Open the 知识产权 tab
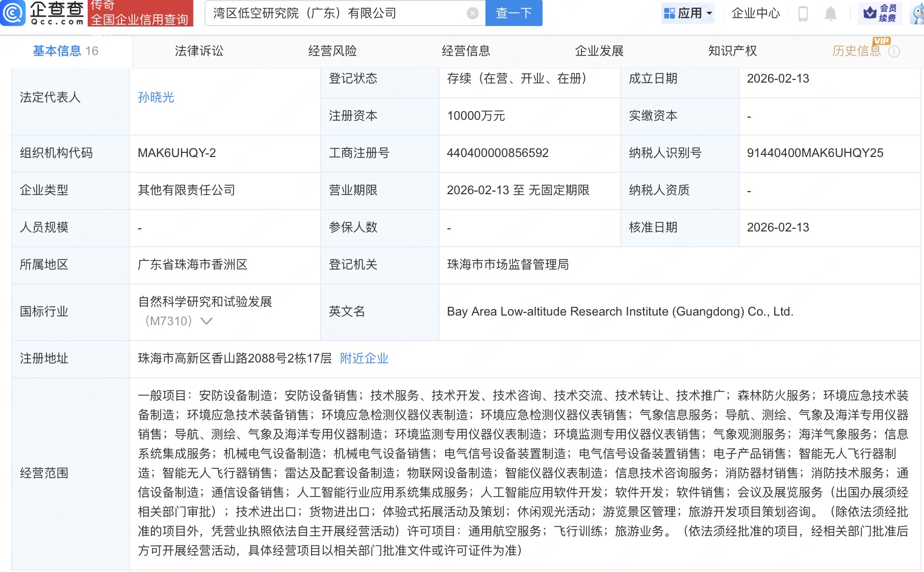 coord(732,51)
